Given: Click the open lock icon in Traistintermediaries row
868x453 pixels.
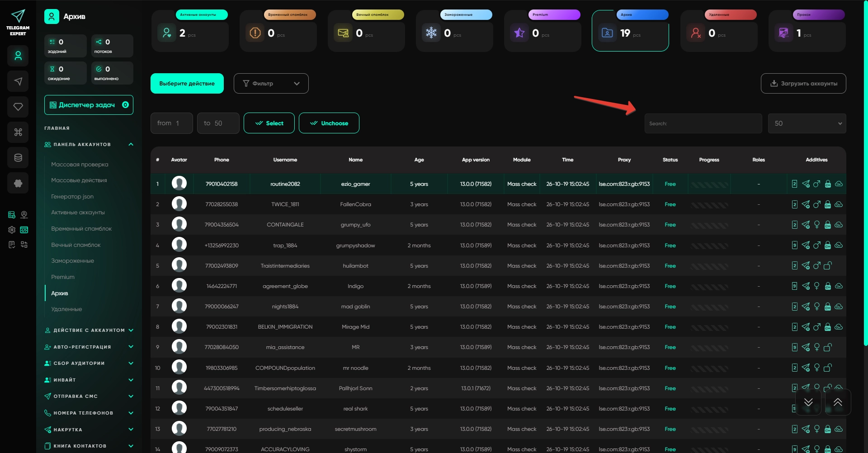Looking at the screenshot, I should (x=828, y=266).
